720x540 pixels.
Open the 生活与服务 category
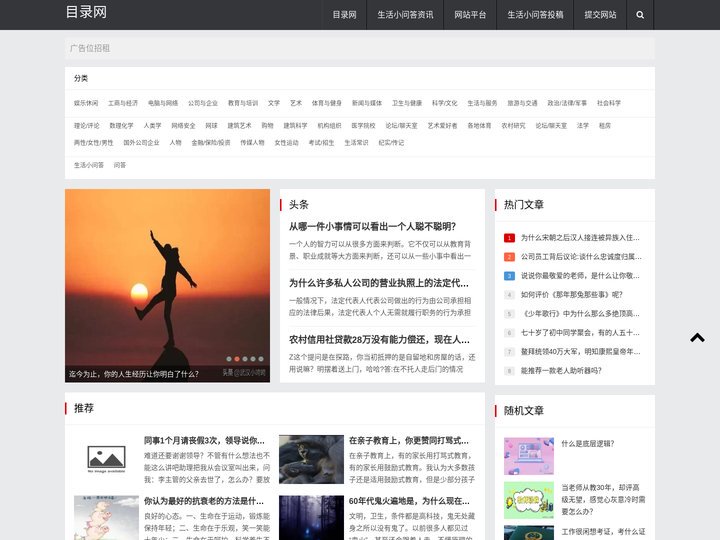482,103
